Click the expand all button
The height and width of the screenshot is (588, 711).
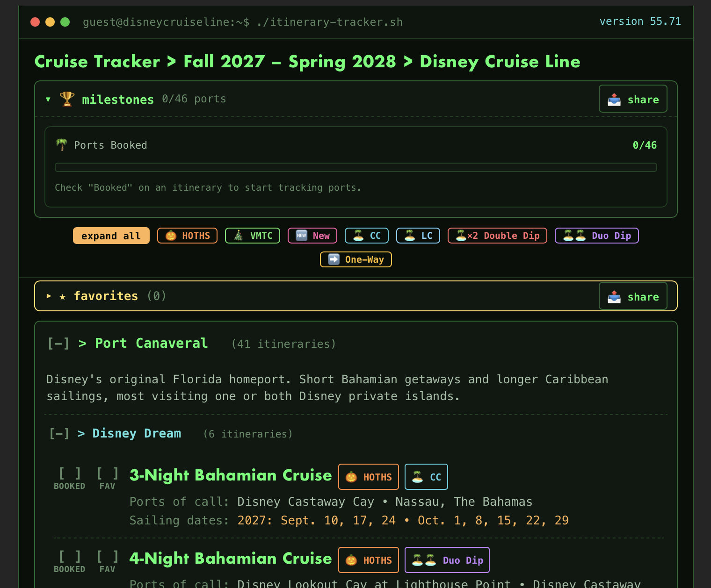click(x=111, y=236)
